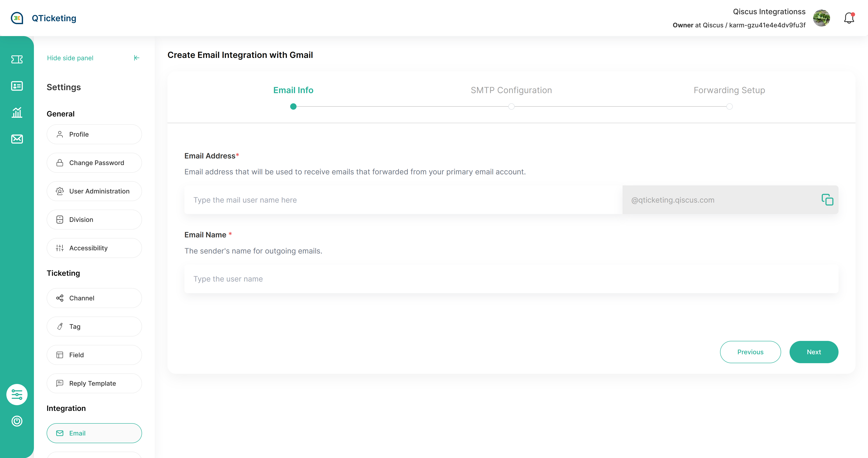Click the user profile avatar
Viewport: 868px width, 458px height.
pyautogui.click(x=821, y=18)
